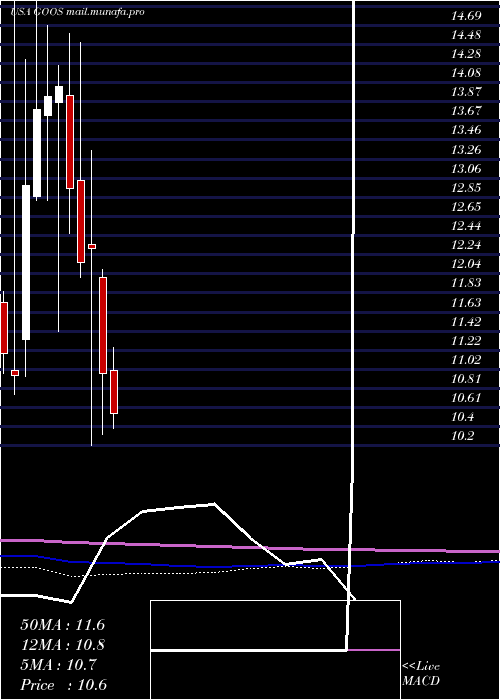
Task: Click the '<<Live MACD' label
Action: tap(421, 674)
